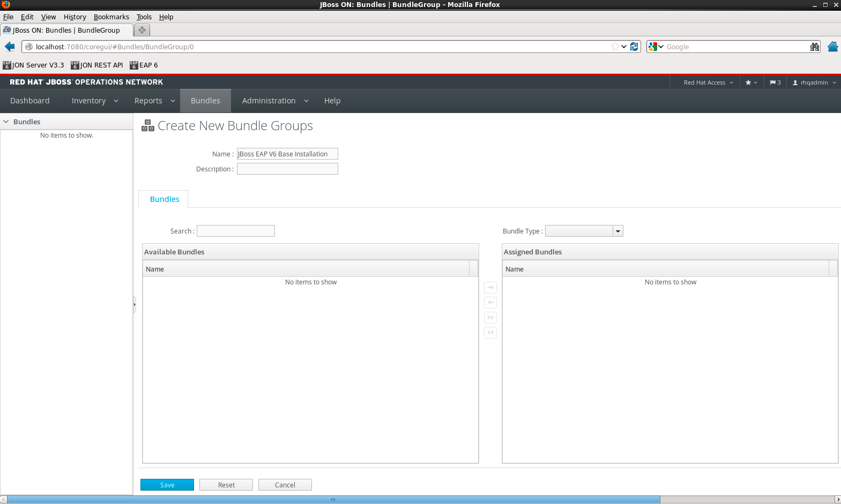Click the scrollbar left arrow

coord(3,499)
